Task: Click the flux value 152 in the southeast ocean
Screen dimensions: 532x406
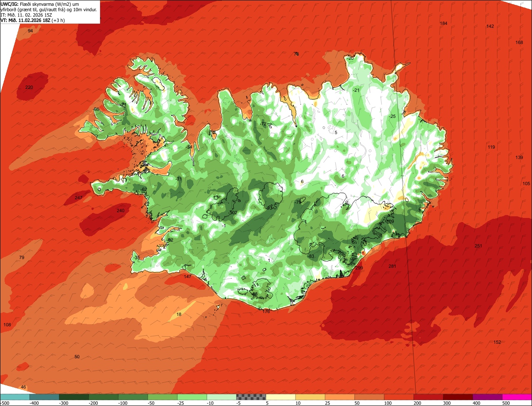Action: pyautogui.click(x=497, y=342)
